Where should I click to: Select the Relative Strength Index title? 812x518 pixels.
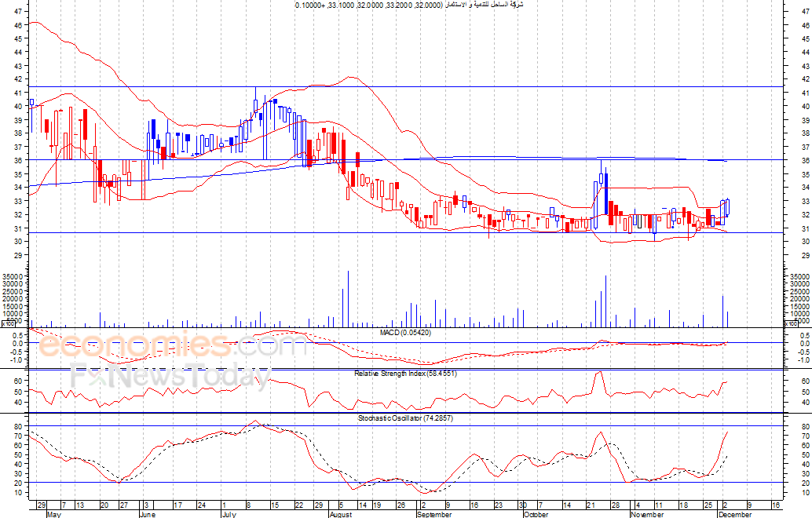click(405, 374)
